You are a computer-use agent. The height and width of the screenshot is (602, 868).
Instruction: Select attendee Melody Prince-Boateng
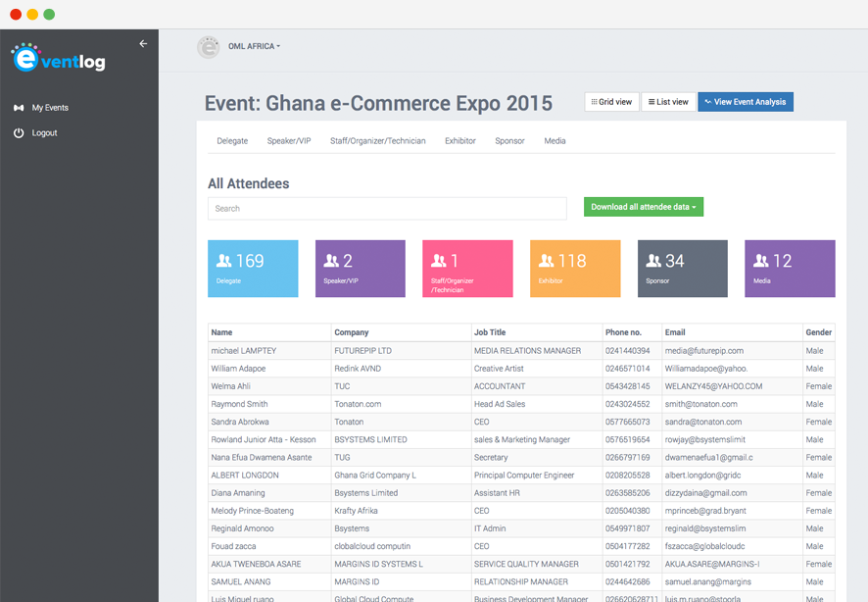click(x=253, y=511)
